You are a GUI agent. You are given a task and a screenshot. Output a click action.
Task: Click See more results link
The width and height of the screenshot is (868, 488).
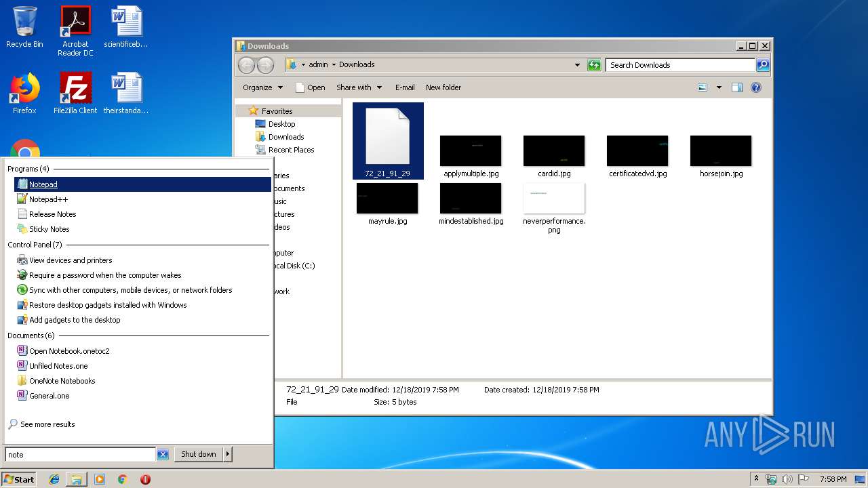point(47,424)
